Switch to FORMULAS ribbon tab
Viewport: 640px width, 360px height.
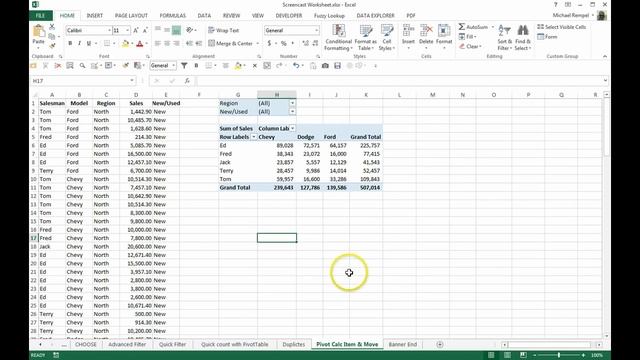173,16
